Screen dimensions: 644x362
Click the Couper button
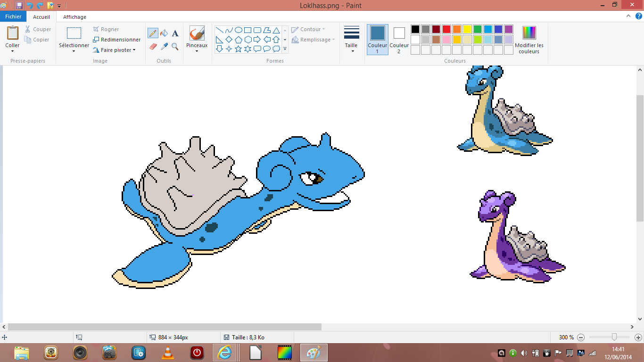click(x=38, y=29)
